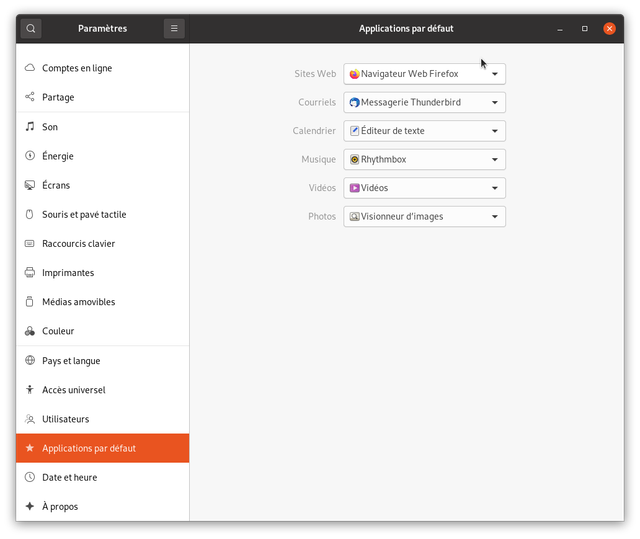Image resolution: width=640 pixels, height=539 pixels.
Task: Select Pays et langue
Action: click(102, 361)
